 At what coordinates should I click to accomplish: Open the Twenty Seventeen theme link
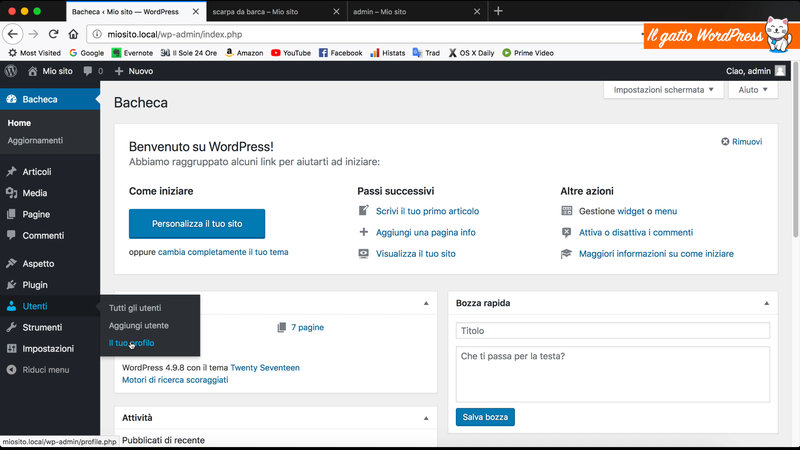[265, 367]
